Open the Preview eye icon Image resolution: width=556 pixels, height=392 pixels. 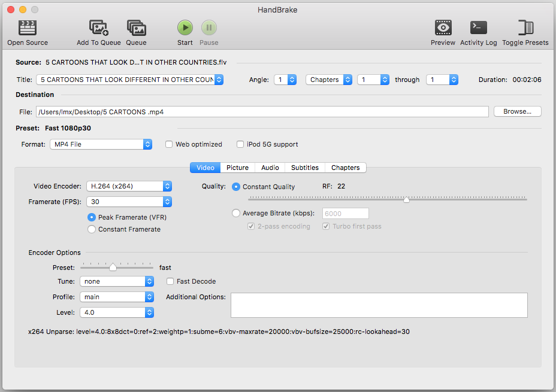coord(443,28)
